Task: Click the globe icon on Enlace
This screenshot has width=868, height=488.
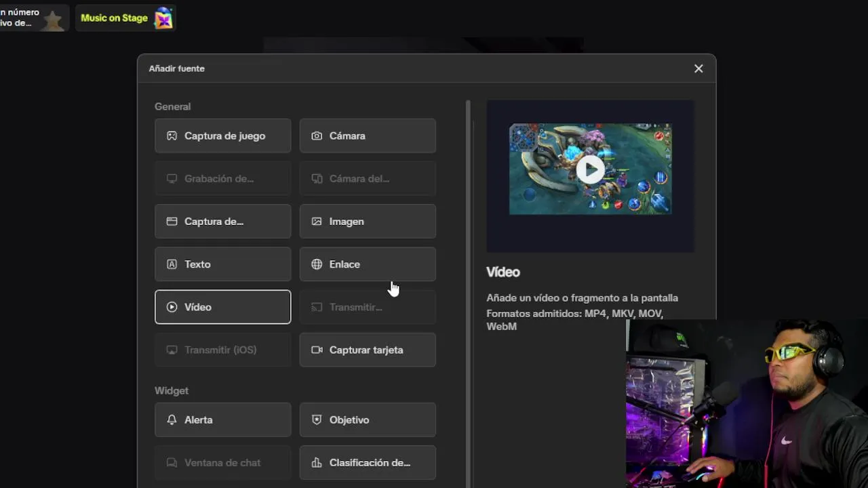Action: [317, 264]
